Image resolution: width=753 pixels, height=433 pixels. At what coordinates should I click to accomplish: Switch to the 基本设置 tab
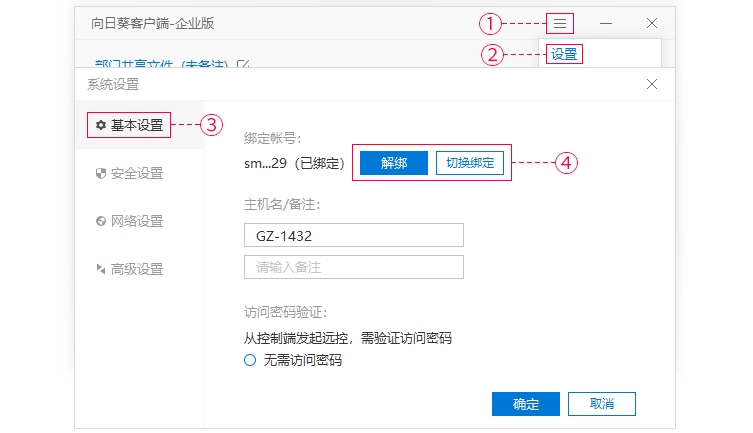point(128,126)
